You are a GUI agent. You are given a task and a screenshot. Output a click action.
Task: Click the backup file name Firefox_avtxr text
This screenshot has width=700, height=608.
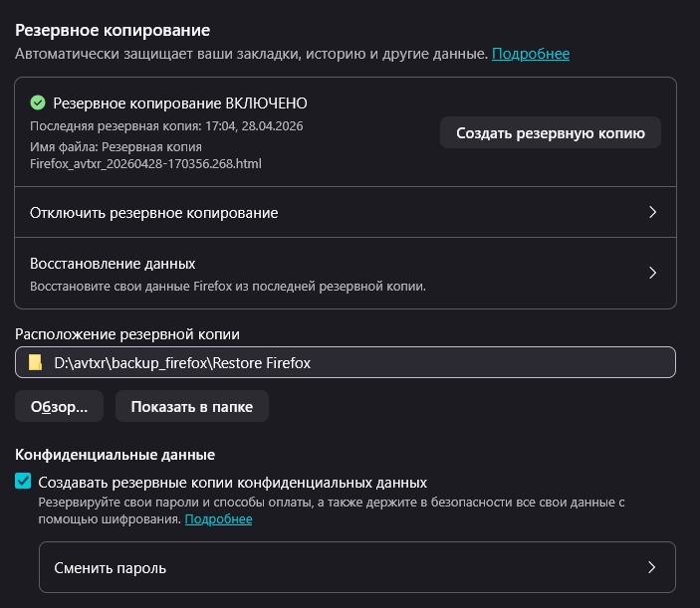click(x=145, y=162)
